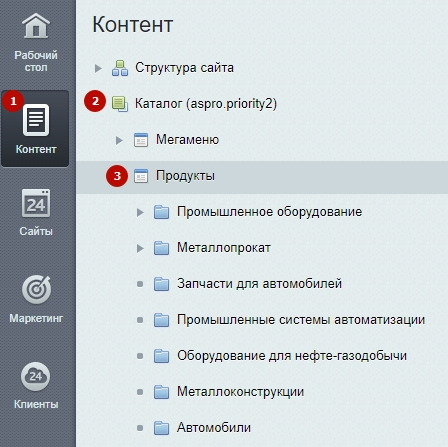Expand the Промышленное оборудование section arrow
Viewport: 448px width, 447px height.
(140, 212)
